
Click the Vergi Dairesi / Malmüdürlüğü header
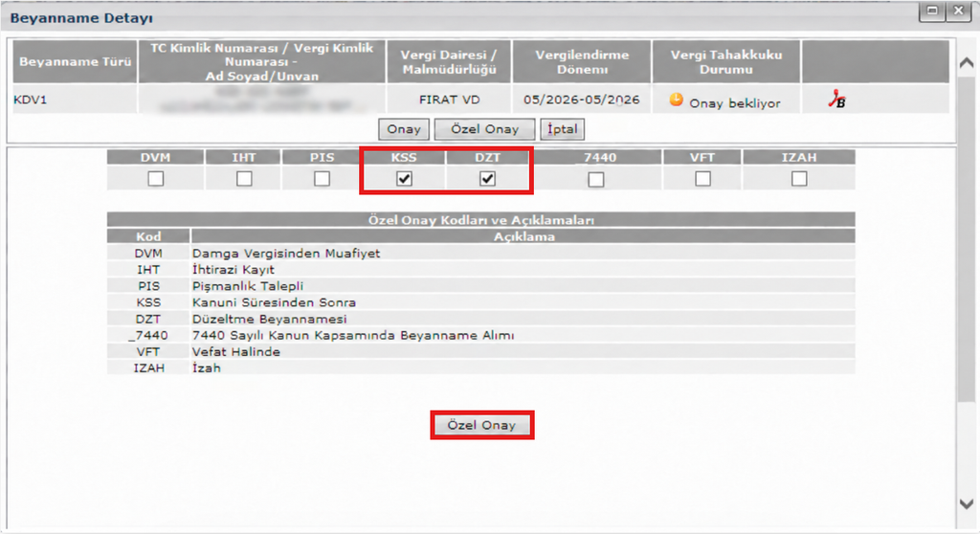pyautogui.click(x=450, y=61)
